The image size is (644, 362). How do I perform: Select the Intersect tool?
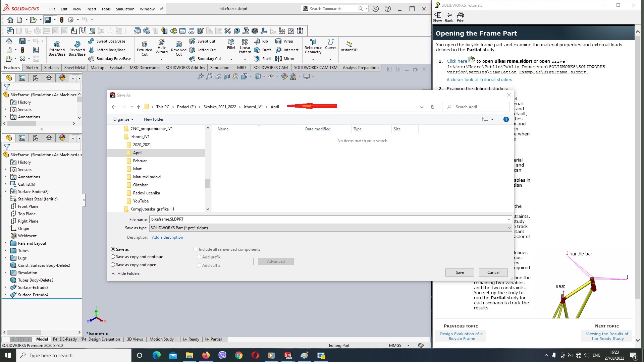point(287,50)
